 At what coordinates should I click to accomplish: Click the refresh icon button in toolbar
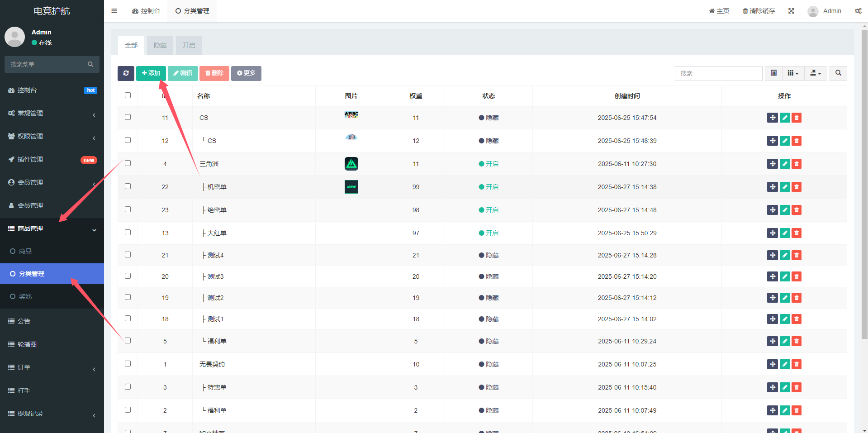tap(126, 73)
